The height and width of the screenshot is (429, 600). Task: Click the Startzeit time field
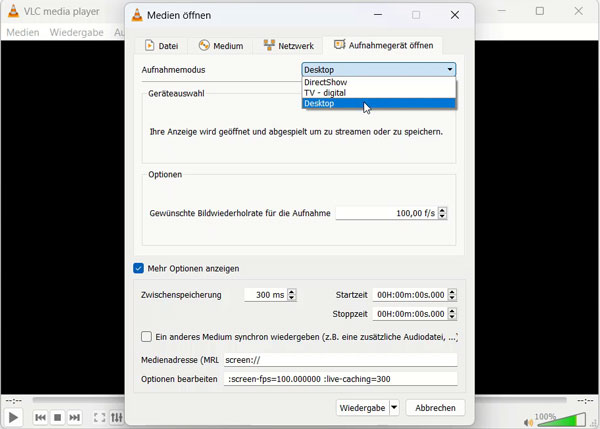pos(410,295)
